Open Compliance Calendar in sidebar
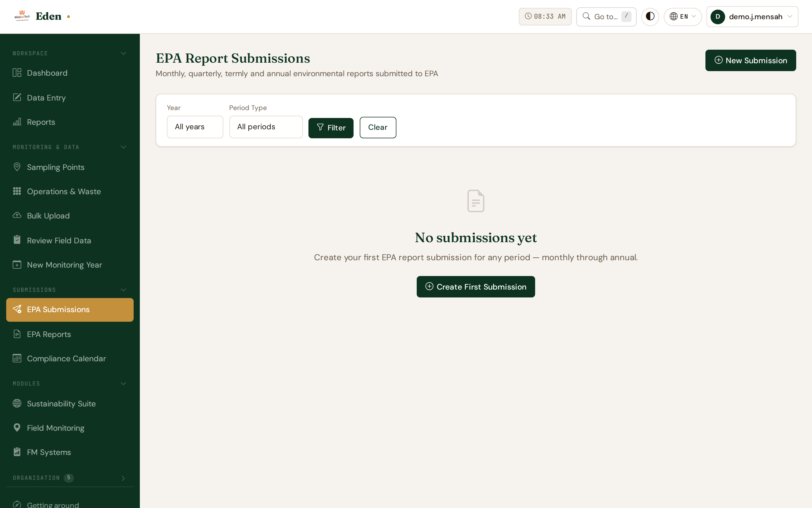 pyautogui.click(x=70, y=358)
